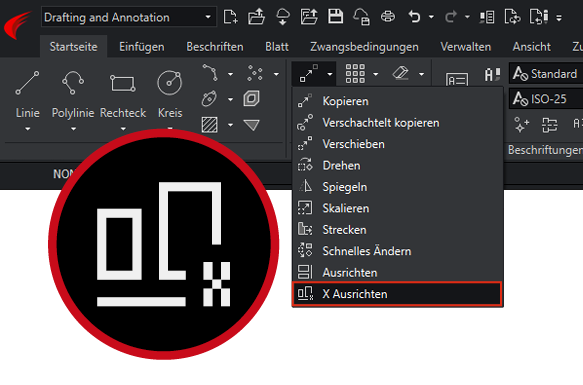This screenshot has height=385, width=583.
Task: Switch to the Einfügen ribbon tab
Action: pyautogui.click(x=142, y=47)
